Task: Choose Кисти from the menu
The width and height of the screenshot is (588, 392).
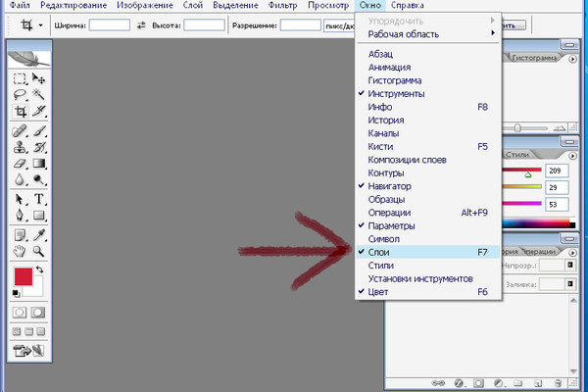Action: pos(427,146)
